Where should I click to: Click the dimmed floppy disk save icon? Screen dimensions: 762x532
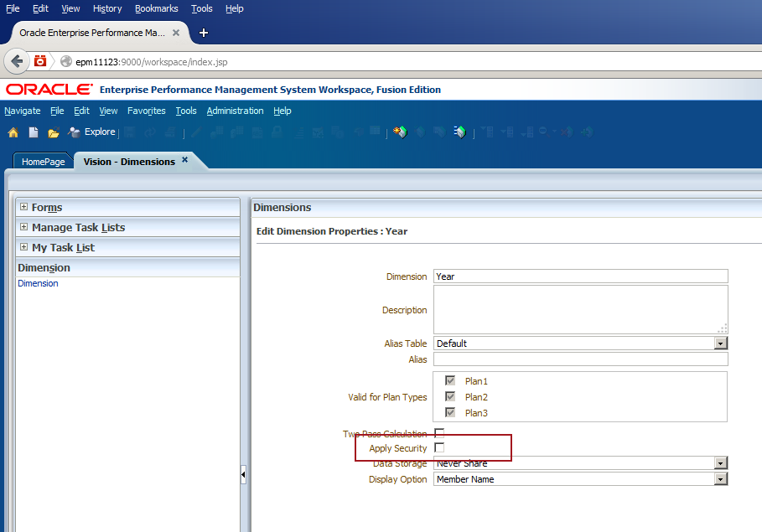tap(129, 132)
